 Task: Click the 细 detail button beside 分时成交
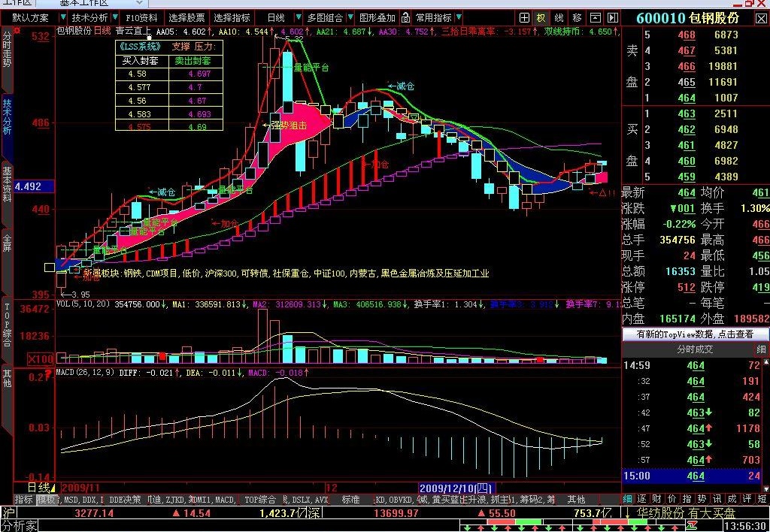tap(761, 349)
